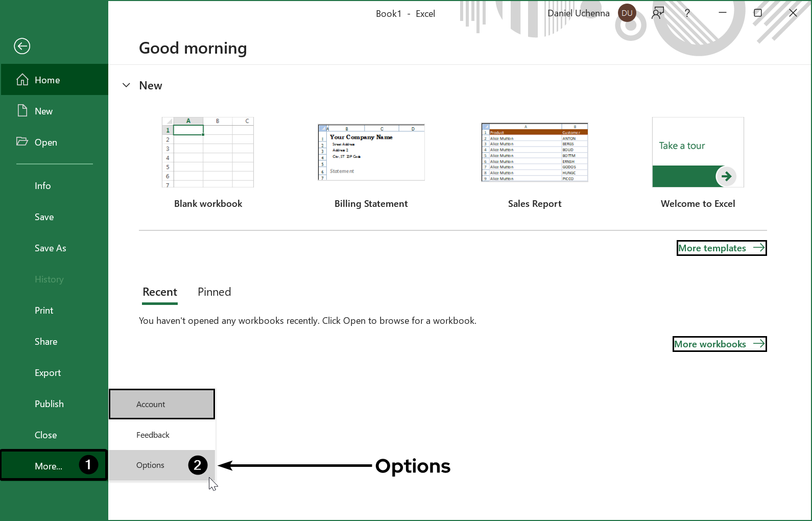Image resolution: width=812 pixels, height=521 pixels.
Task: Open the feedback person icon in title bar
Action: pos(658,13)
